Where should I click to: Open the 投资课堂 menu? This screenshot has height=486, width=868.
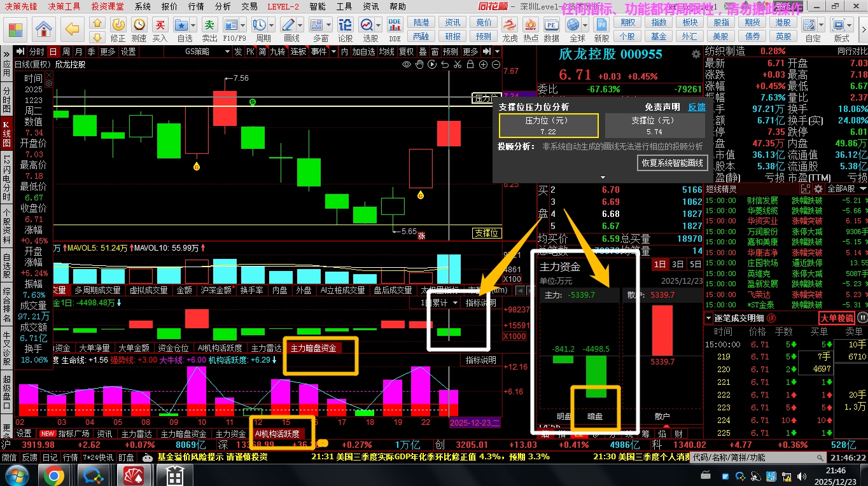[107, 6]
